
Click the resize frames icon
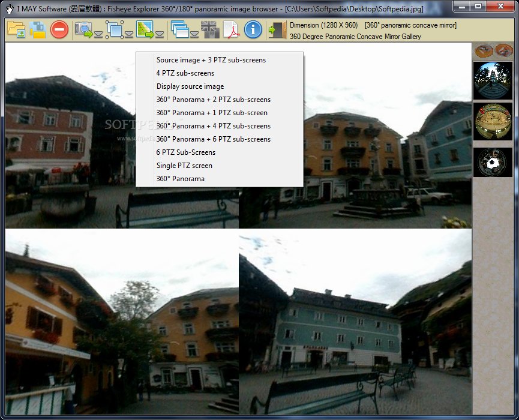pos(115,30)
